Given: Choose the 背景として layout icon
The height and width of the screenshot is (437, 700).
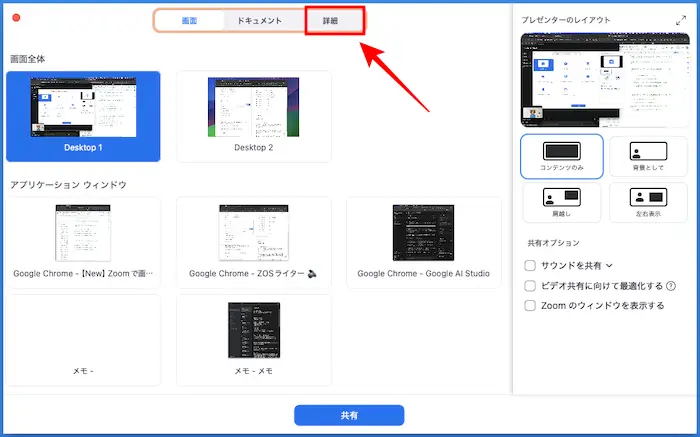Looking at the screenshot, I should point(648,155).
